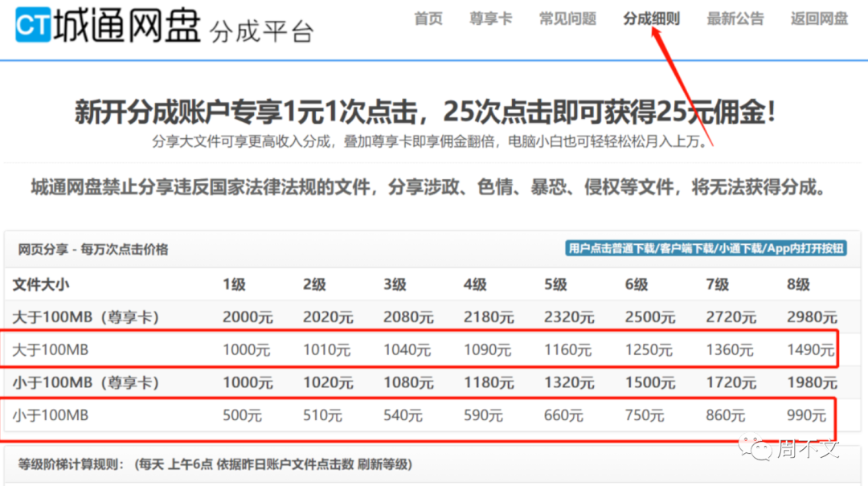Screen dimensions: 868x486
Task: Click the 1080元 cell
Action: [408, 382]
